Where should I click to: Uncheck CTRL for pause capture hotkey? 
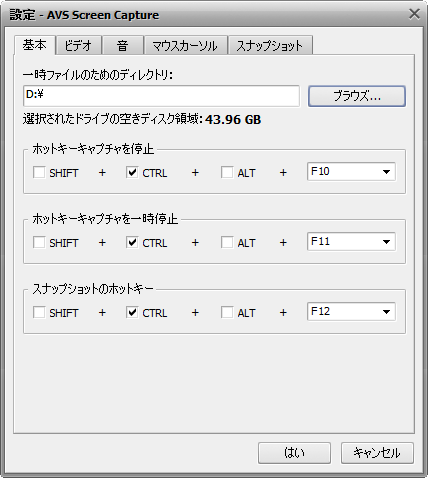[x=132, y=242]
